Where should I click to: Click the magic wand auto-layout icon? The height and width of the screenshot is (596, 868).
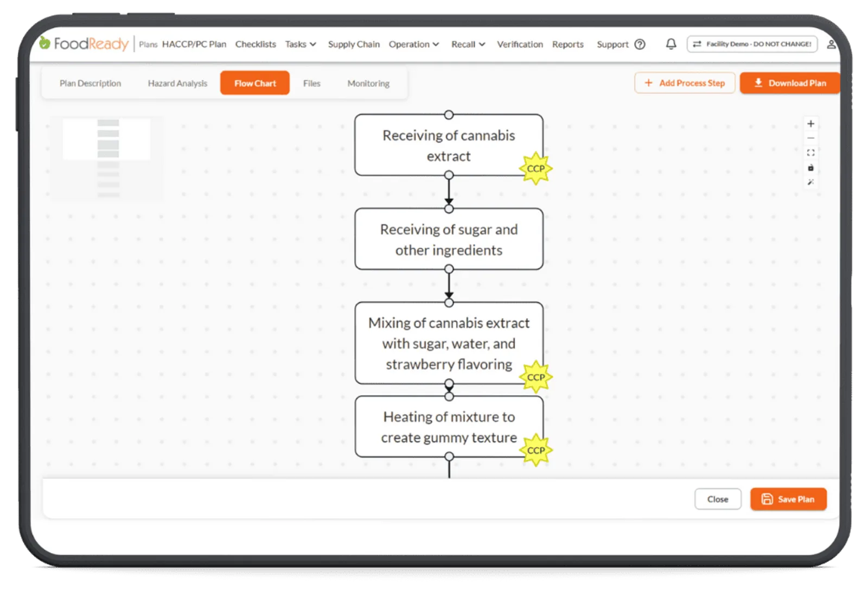(810, 182)
